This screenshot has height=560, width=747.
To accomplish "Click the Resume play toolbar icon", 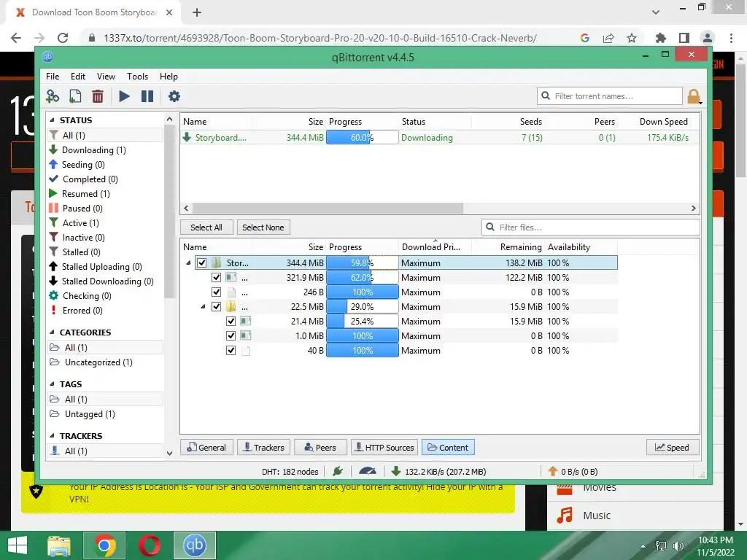I will point(124,96).
